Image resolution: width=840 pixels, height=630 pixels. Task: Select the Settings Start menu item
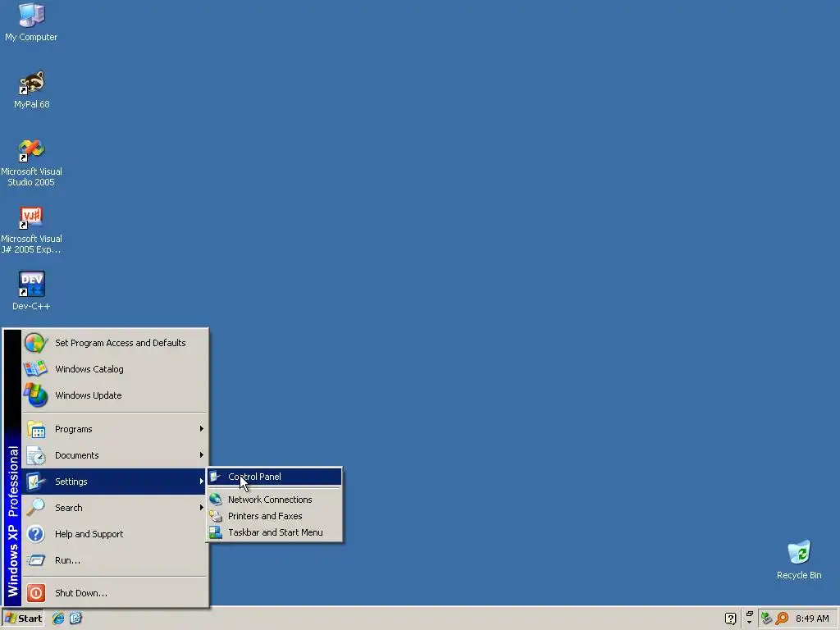[x=115, y=482]
